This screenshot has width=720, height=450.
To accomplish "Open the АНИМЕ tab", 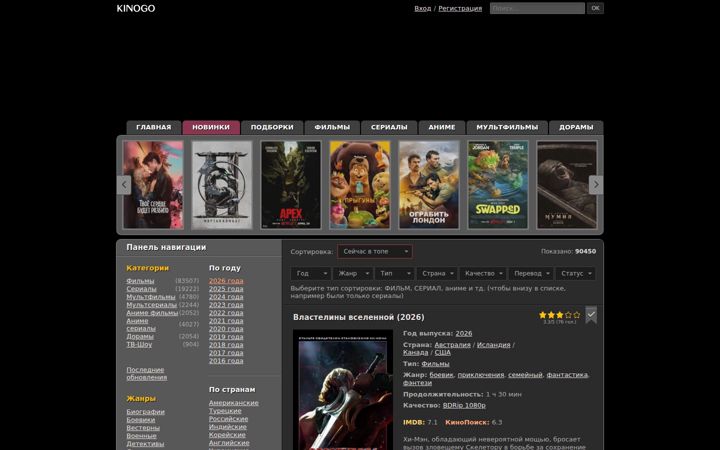I will pyautogui.click(x=442, y=127).
